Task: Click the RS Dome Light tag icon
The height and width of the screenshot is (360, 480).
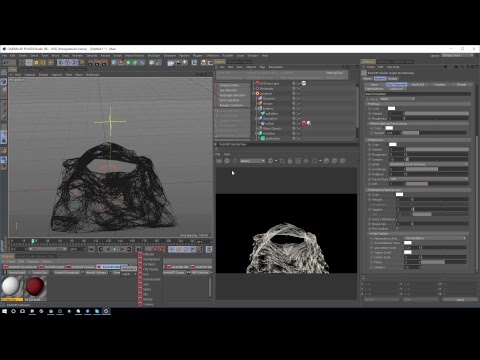Action: coord(304,83)
